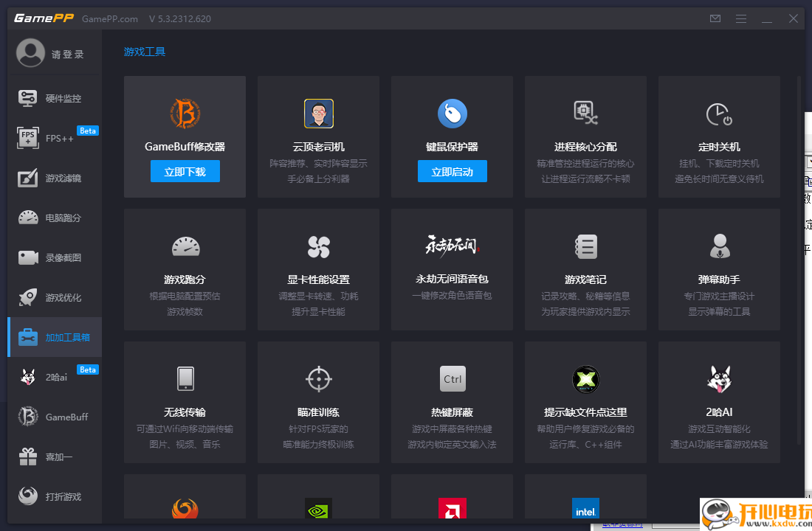Click the user avatar icon to log in
This screenshot has height=531, width=812.
pos(30,53)
